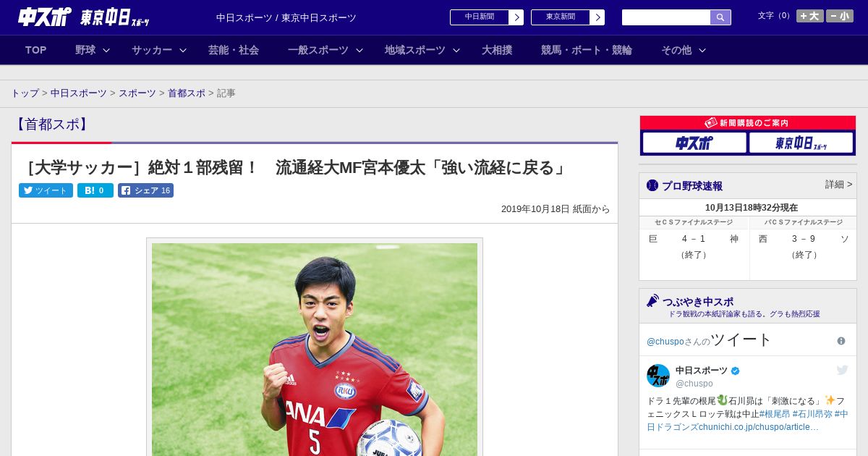This screenshot has height=456, width=868.
Task: Expand the その他 menu
Action: [x=683, y=50]
